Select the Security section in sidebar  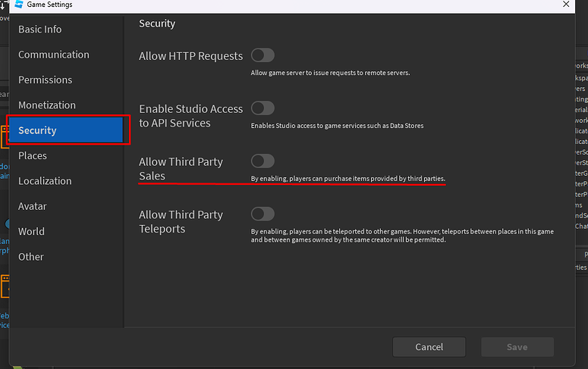[x=65, y=130]
